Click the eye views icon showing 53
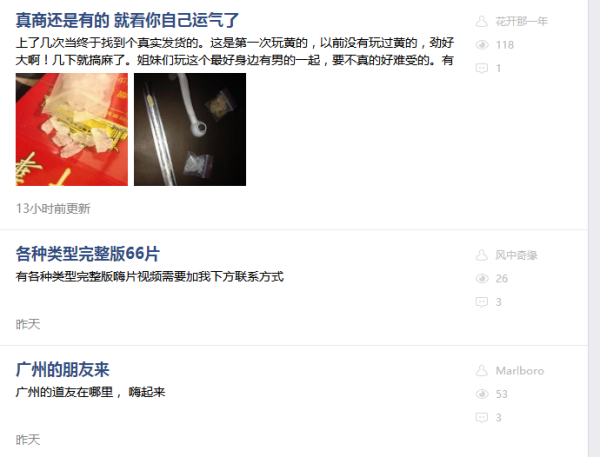 482,394
